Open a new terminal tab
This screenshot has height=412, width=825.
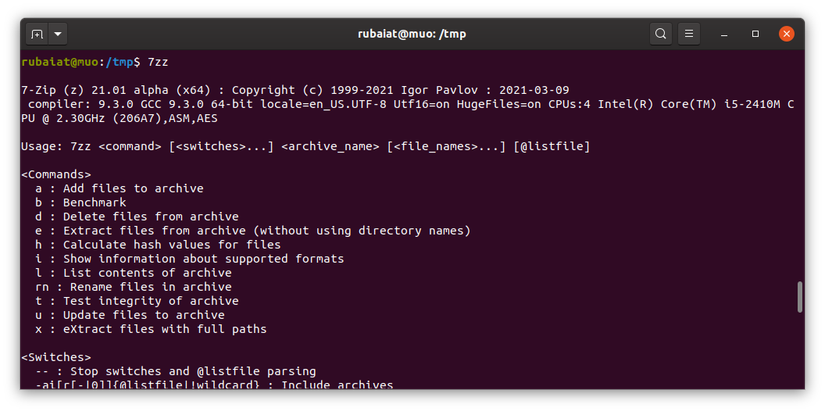point(37,34)
